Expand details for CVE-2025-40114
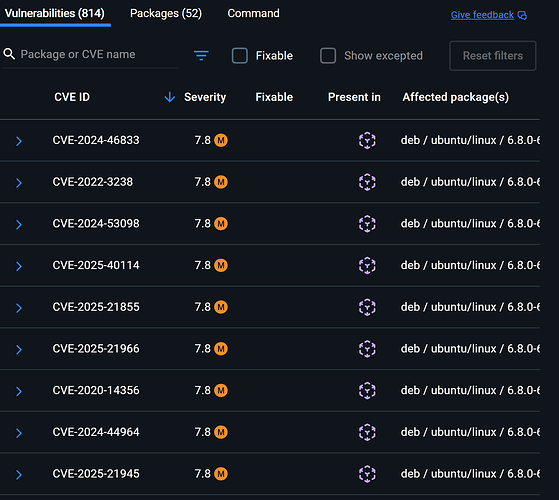The width and height of the screenshot is (559, 500). coord(19,266)
